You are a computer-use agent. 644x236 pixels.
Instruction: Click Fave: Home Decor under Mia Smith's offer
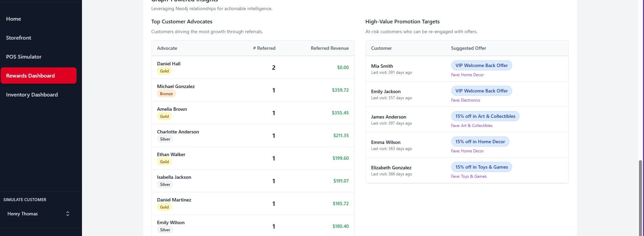point(467,75)
